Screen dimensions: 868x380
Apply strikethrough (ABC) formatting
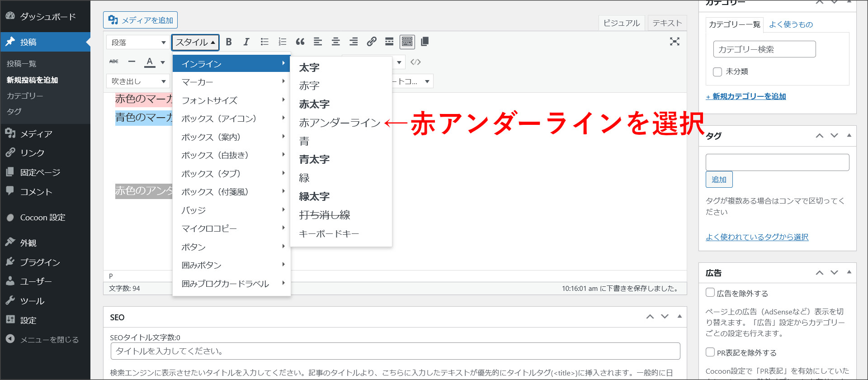114,62
